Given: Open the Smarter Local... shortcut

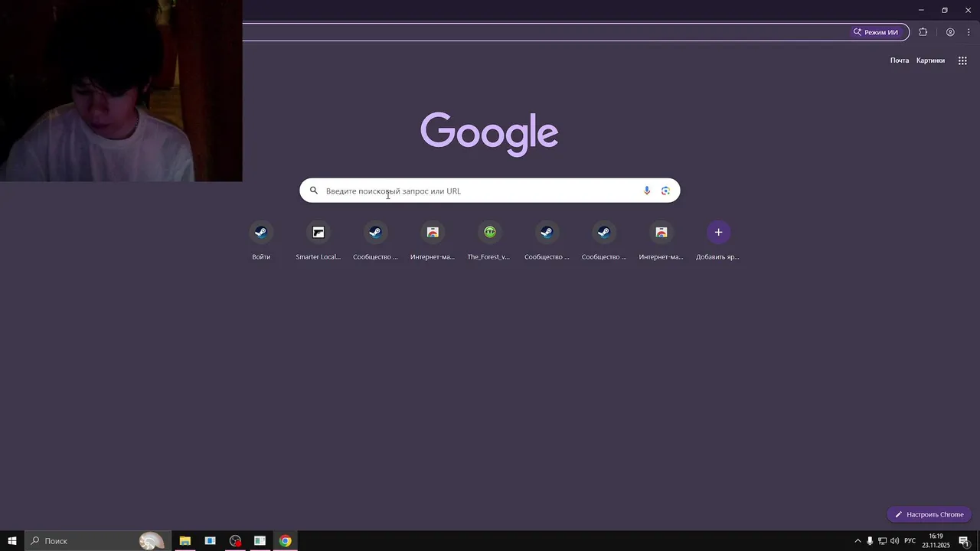Looking at the screenshot, I should [x=318, y=241].
